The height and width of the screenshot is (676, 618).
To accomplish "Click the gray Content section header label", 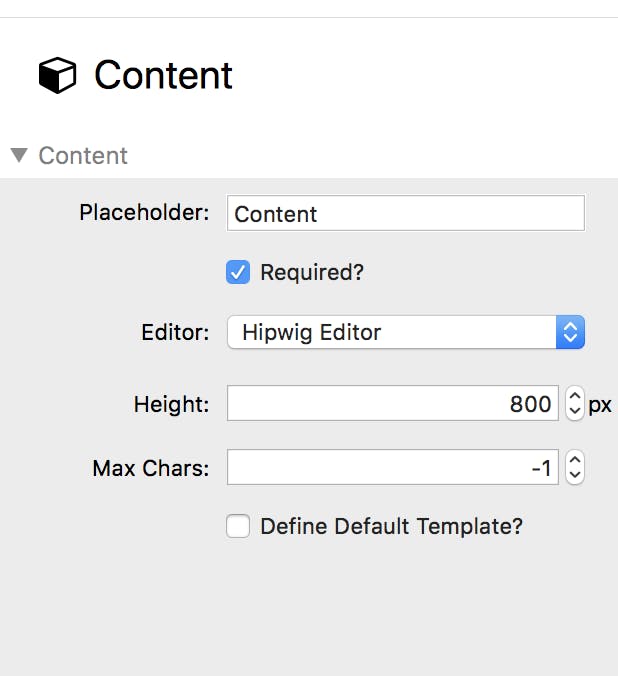I will tap(83, 156).
